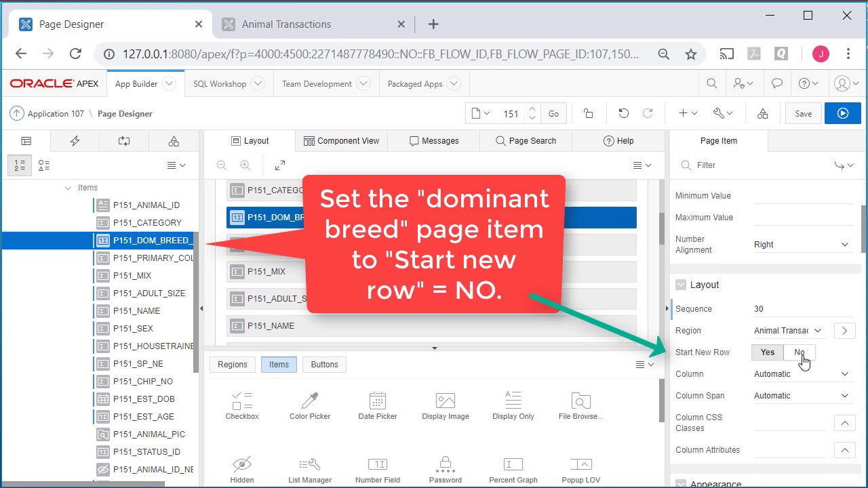The width and height of the screenshot is (868, 488).
Task: Switch to the Messages tab
Action: [434, 141]
